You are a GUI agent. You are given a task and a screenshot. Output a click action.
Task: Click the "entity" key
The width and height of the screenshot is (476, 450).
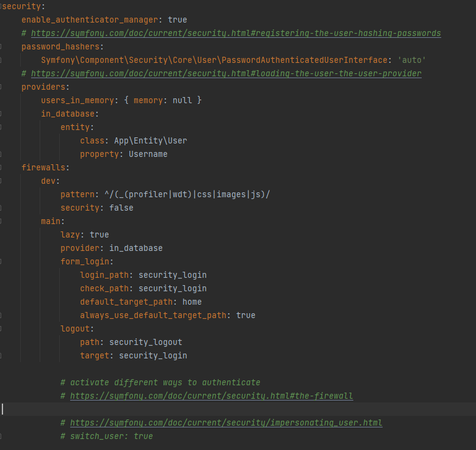tap(75, 127)
